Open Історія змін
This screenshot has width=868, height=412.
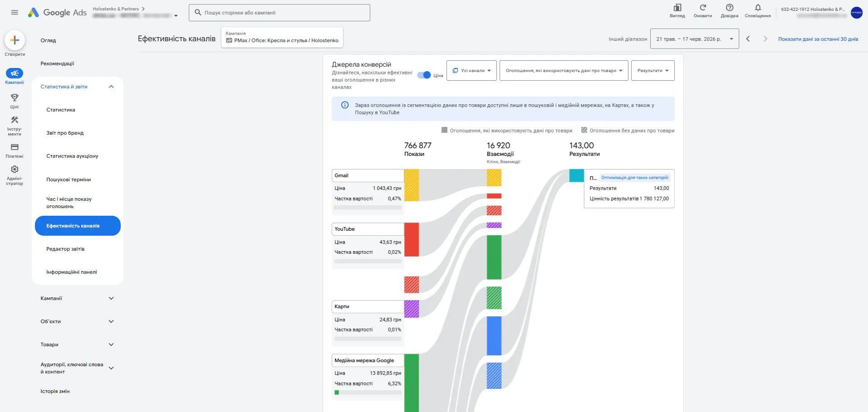(x=55, y=391)
